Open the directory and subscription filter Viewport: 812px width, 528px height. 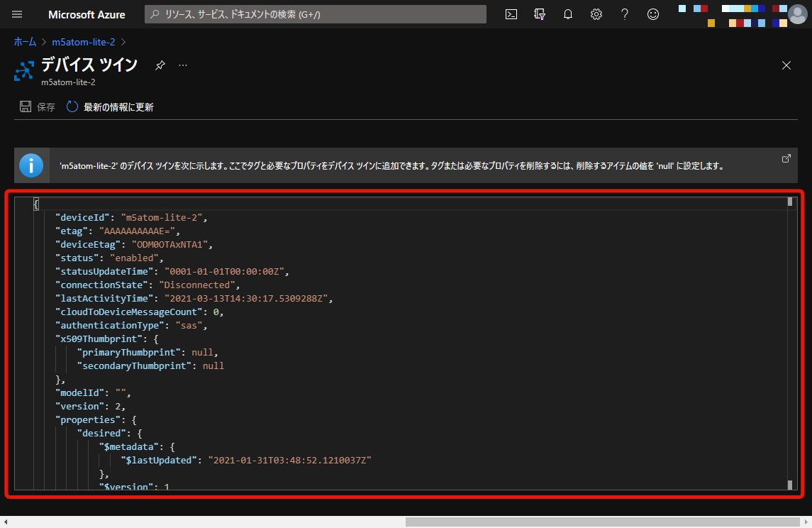(x=540, y=14)
